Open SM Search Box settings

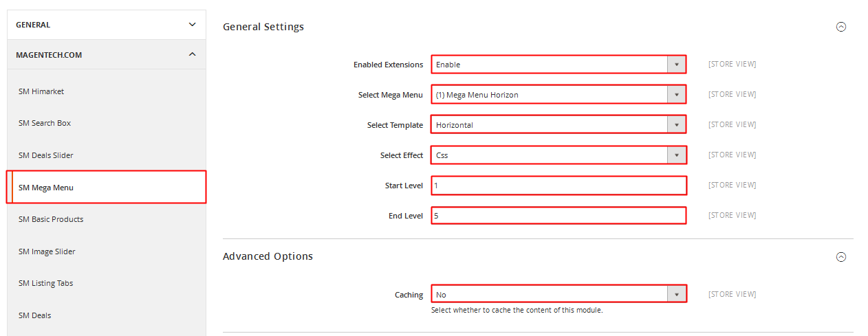(x=45, y=123)
